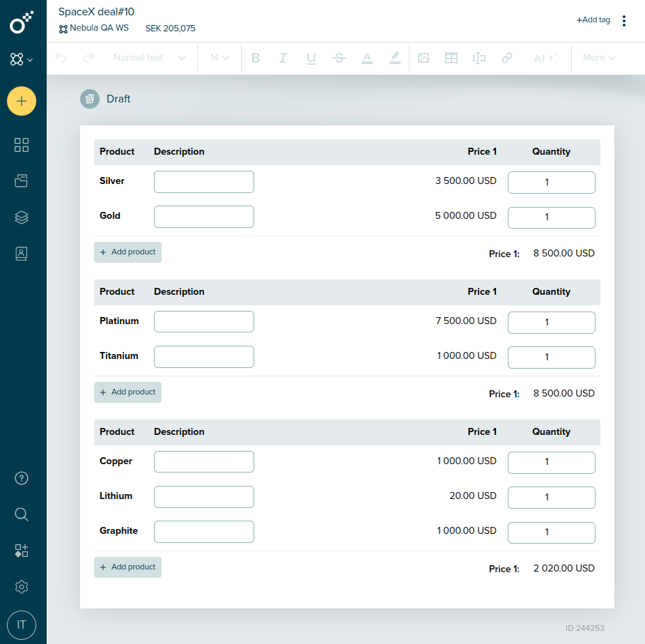Click the Graphite description field
This screenshot has height=644, width=645.
point(204,532)
